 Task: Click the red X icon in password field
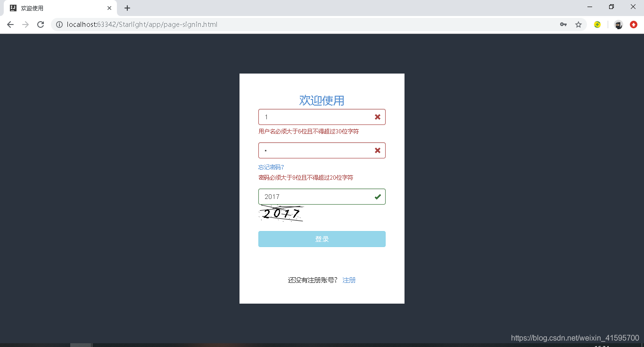[377, 150]
